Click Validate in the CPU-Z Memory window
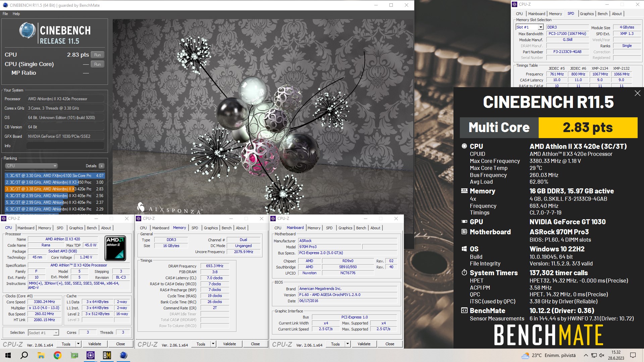This screenshot has width=644, height=362. pyautogui.click(x=229, y=344)
